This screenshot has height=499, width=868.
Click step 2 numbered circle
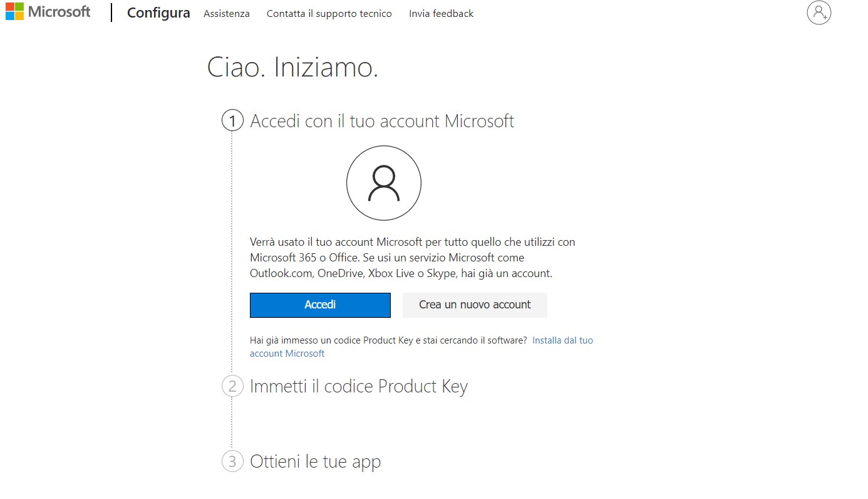232,386
